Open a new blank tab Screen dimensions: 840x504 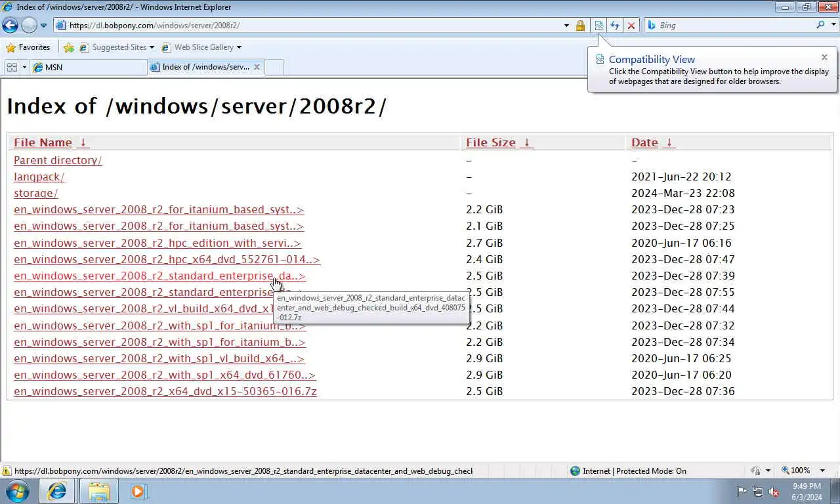(274, 67)
